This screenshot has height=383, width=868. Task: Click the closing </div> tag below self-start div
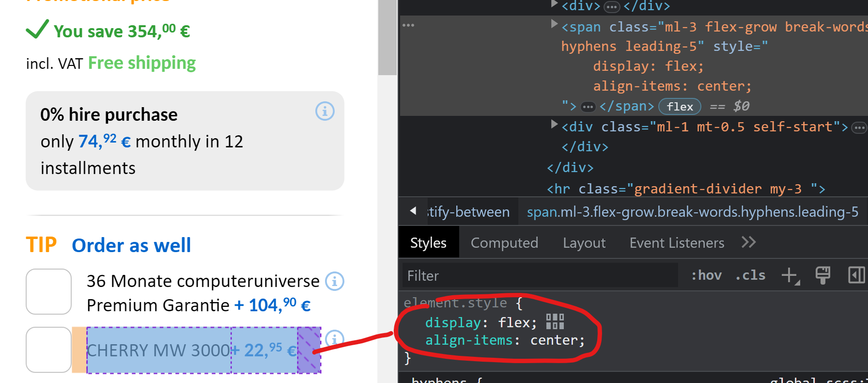[585, 147]
